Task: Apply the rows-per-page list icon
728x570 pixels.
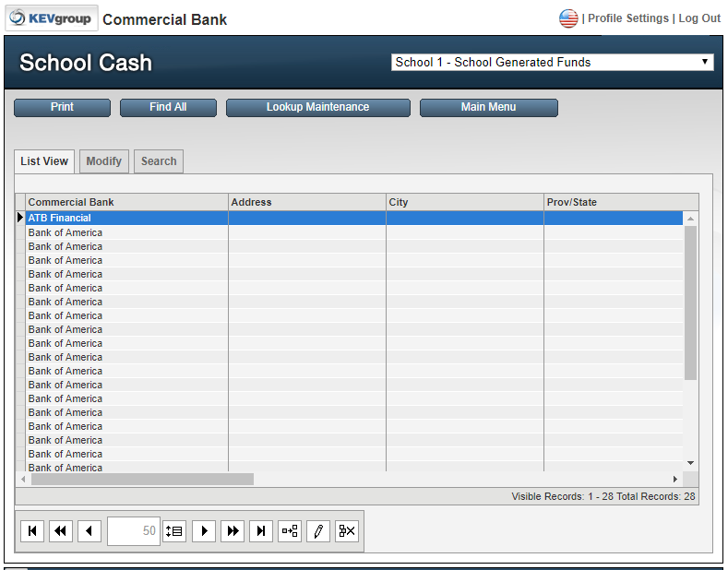Action: coord(174,530)
